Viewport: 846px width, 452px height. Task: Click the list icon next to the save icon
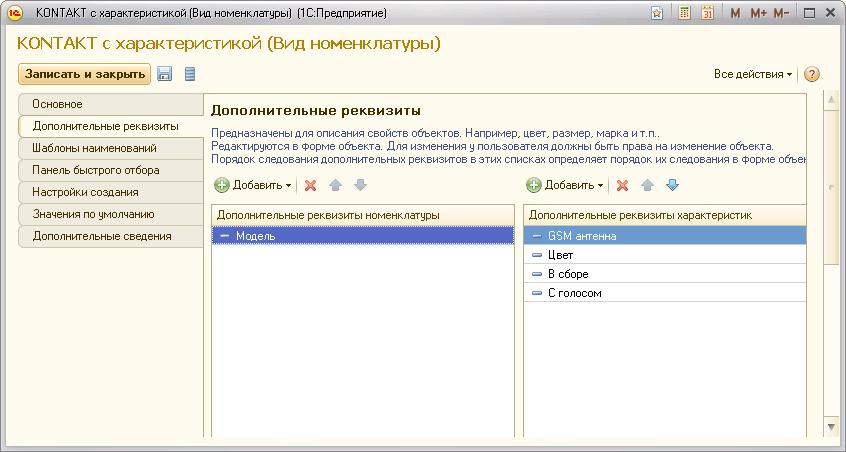click(x=190, y=74)
